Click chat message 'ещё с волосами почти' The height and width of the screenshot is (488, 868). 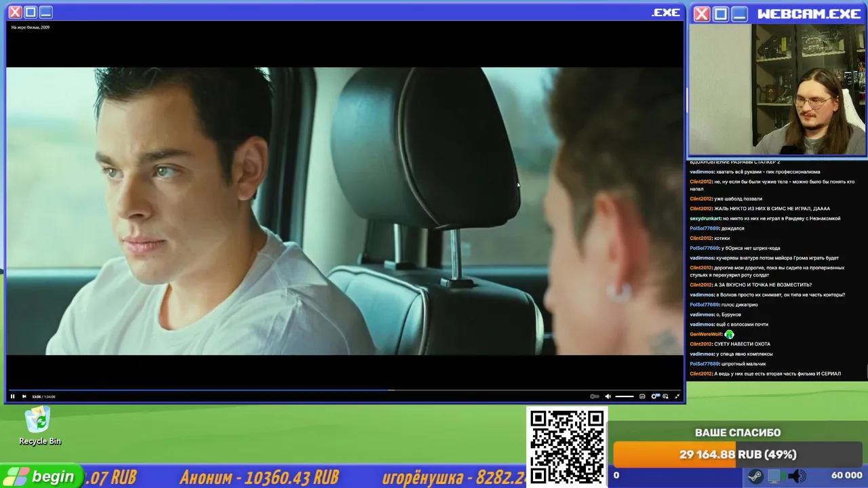743,325
